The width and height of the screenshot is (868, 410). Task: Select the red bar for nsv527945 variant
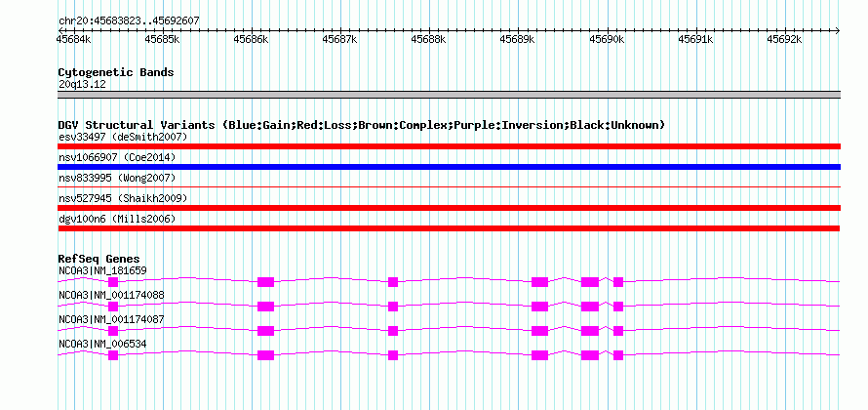[449, 208]
